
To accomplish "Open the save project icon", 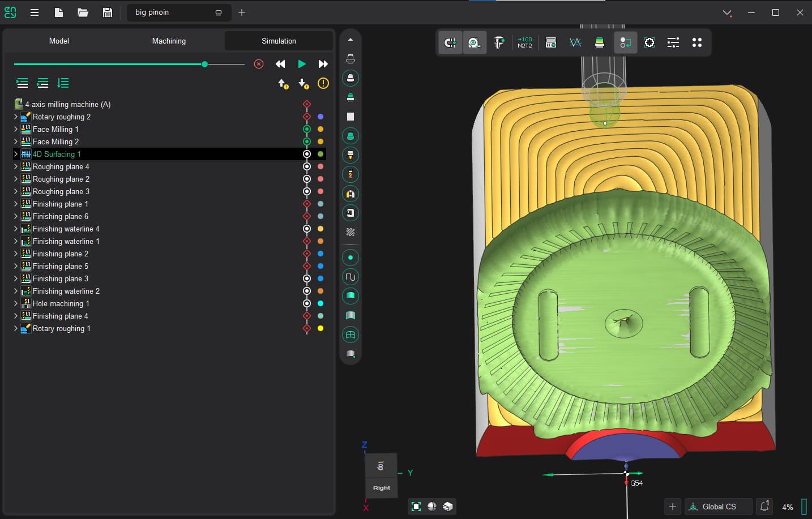I will (107, 12).
